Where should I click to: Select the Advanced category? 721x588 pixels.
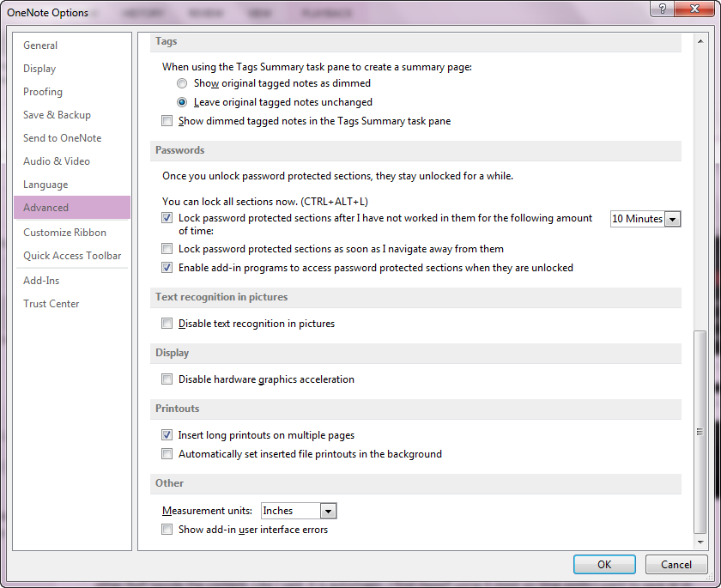[x=72, y=208]
